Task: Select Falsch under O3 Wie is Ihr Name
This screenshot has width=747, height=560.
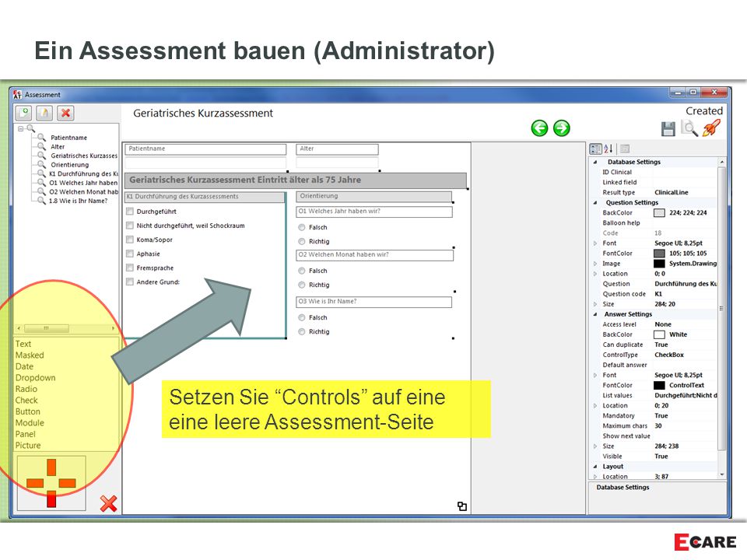Action: click(302, 317)
